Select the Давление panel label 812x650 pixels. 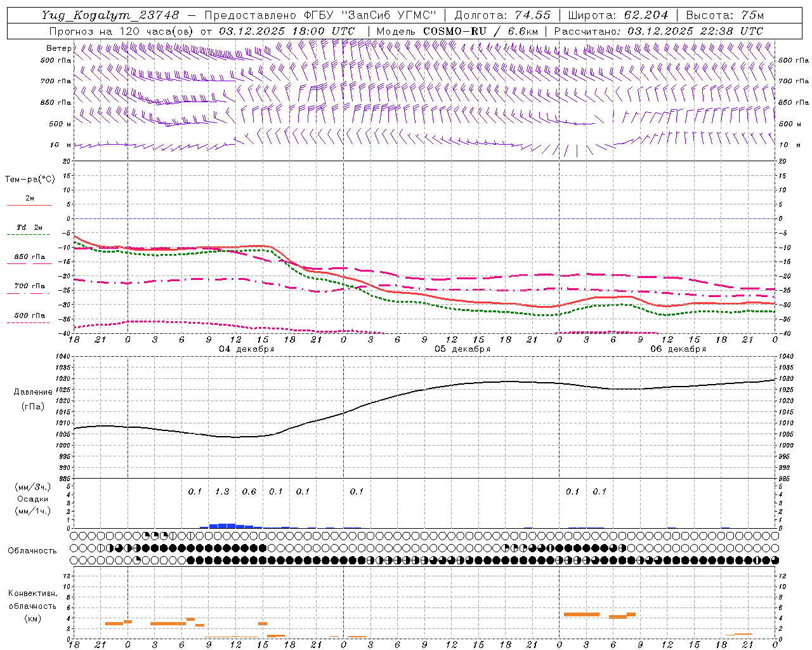tap(33, 392)
